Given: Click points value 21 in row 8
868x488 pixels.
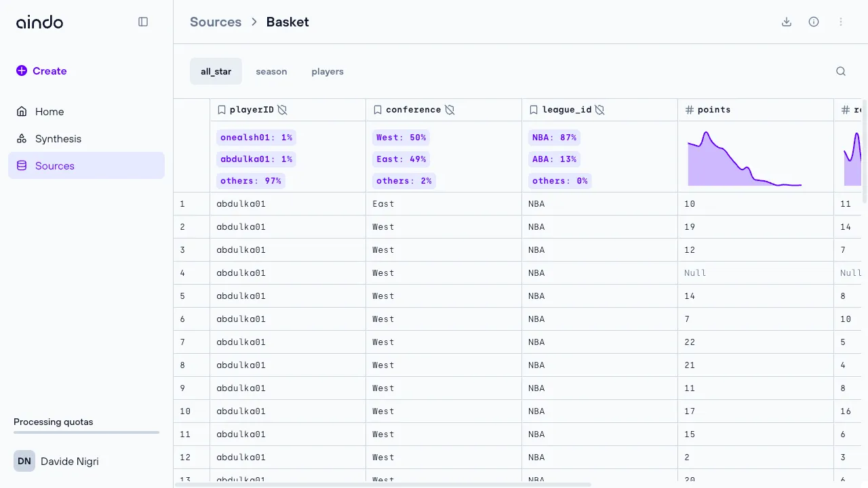Looking at the screenshot, I should click(756, 365).
